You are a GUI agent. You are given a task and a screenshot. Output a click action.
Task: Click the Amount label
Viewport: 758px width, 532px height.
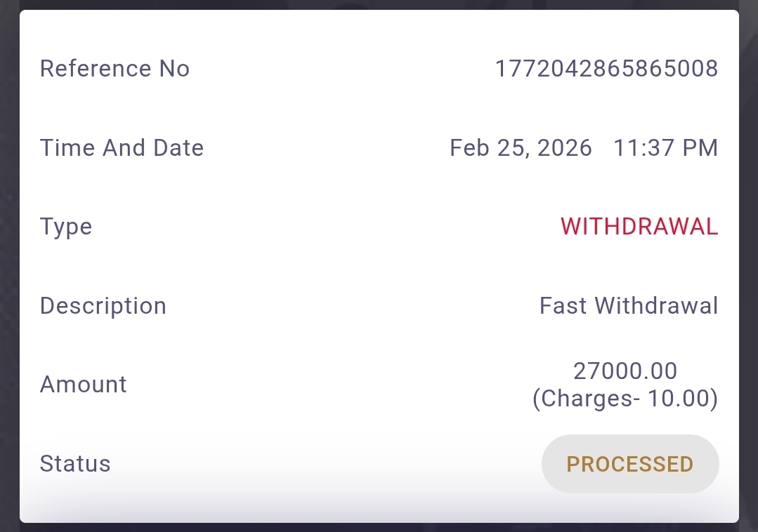pos(84,385)
